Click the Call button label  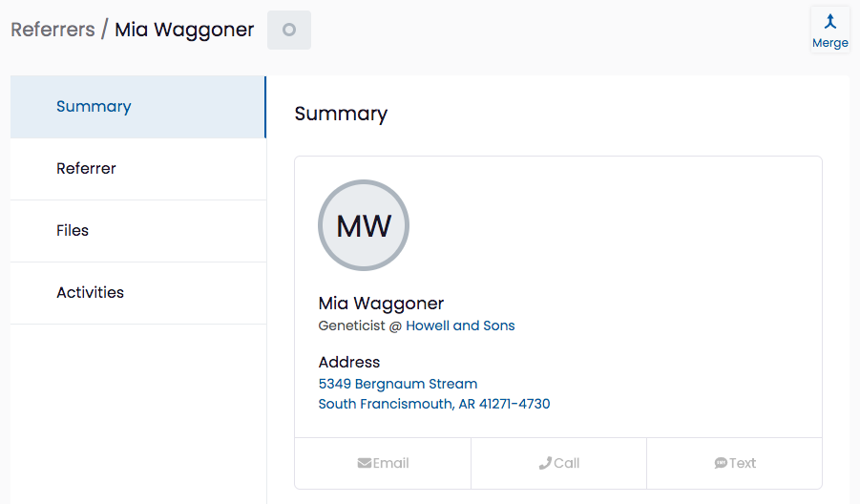[x=567, y=463]
